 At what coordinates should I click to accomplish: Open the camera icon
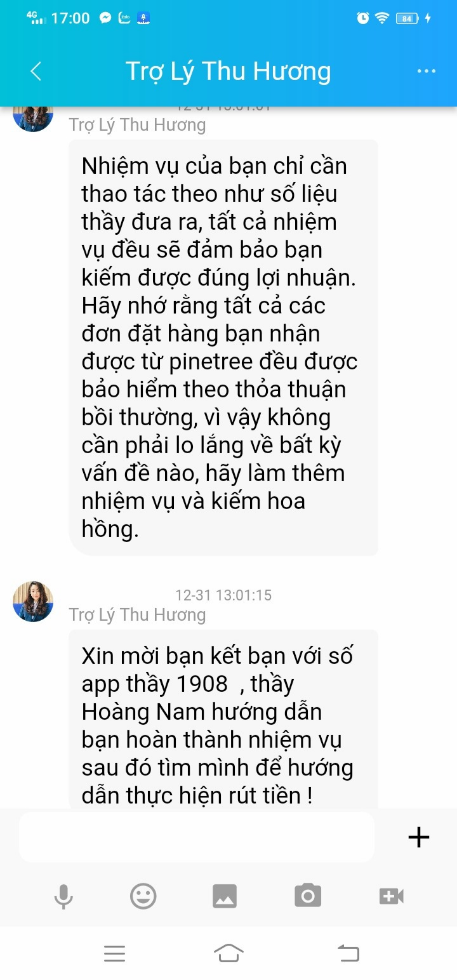point(308,896)
